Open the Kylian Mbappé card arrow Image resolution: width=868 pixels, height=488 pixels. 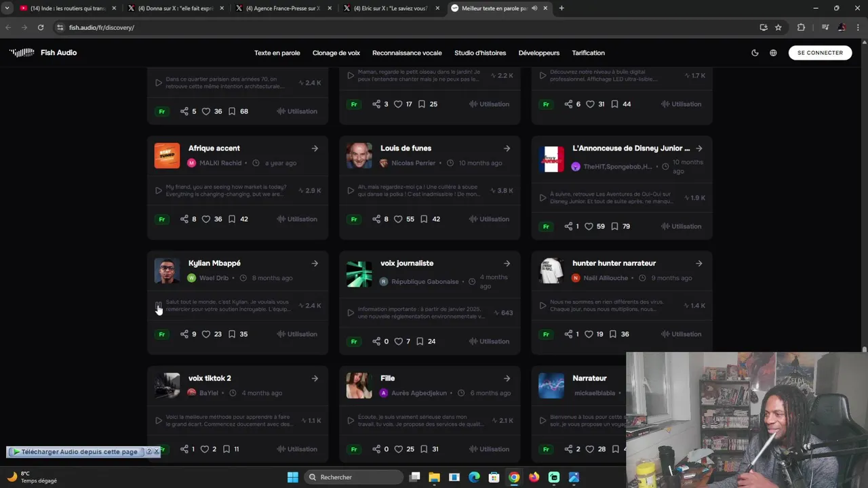315,264
